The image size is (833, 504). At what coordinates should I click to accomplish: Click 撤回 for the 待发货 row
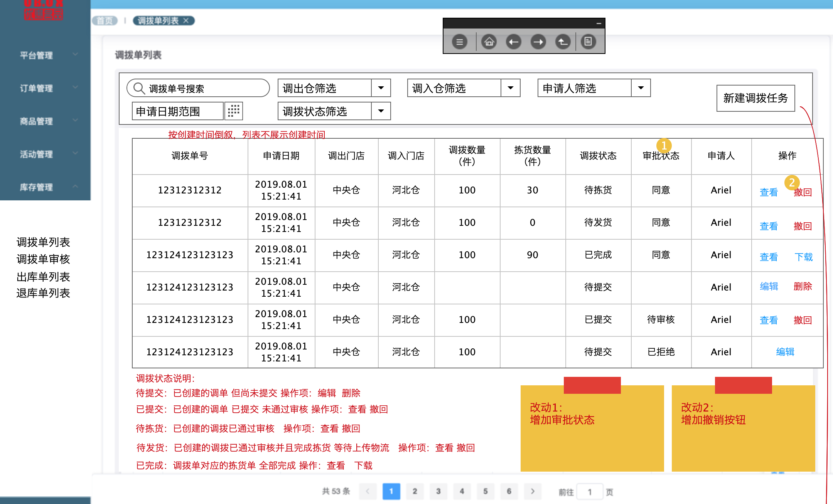803,226
